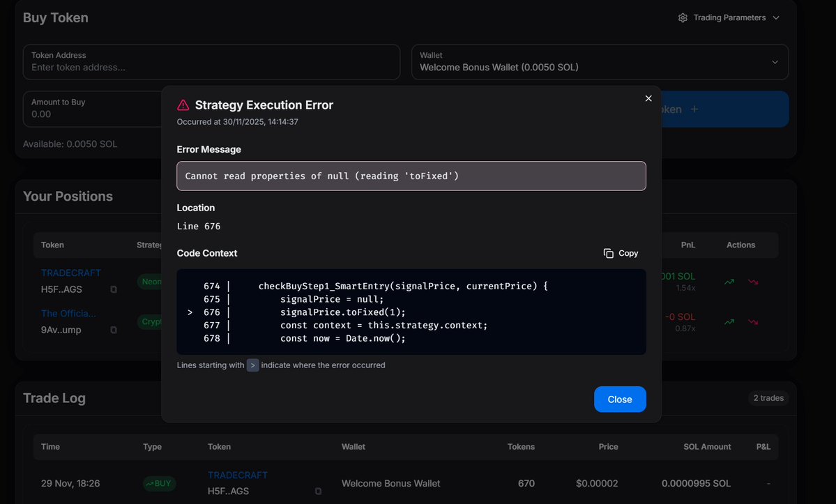
Task: Open Trading Parameters dropdown
Action: 729,17
